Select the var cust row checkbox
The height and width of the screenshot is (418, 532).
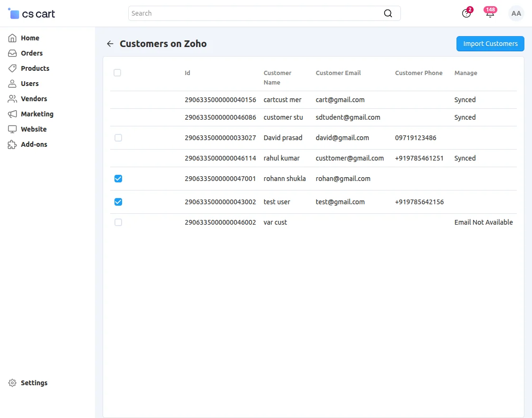pos(118,222)
